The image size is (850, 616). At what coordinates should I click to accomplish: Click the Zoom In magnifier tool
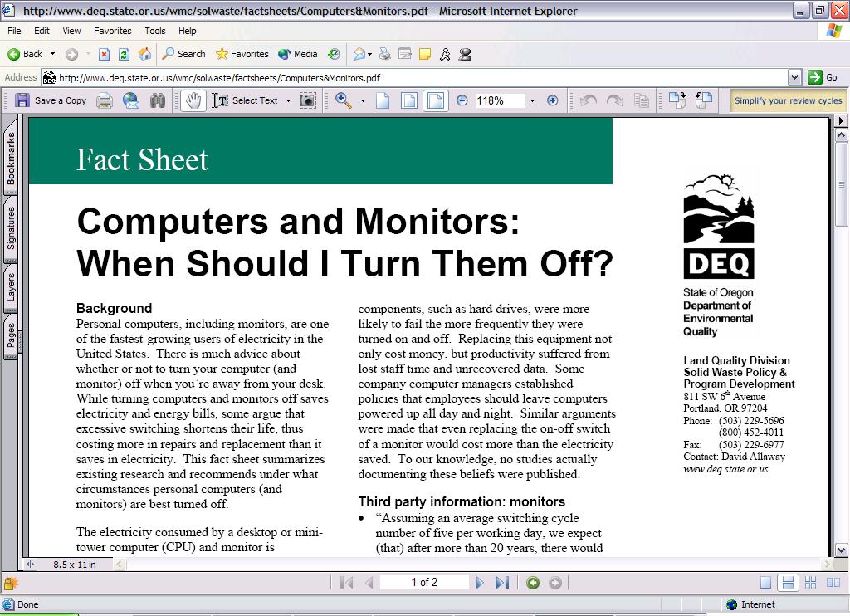tap(343, 100)
